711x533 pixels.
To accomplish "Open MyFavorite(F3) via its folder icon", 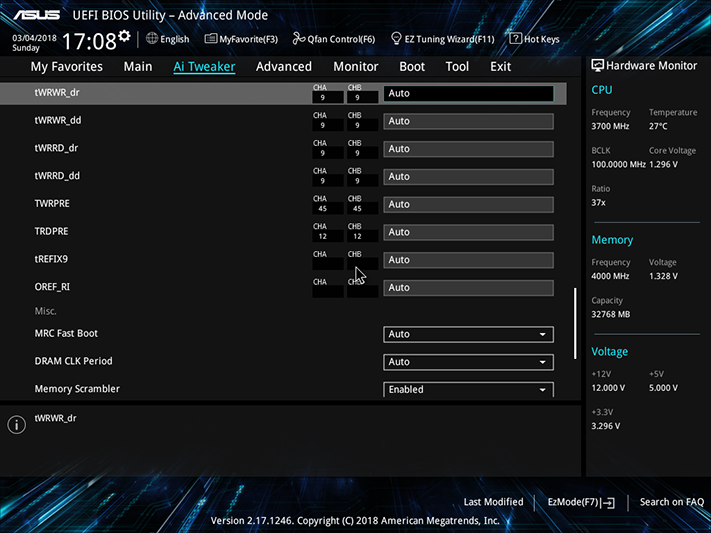I will [210, 39].
